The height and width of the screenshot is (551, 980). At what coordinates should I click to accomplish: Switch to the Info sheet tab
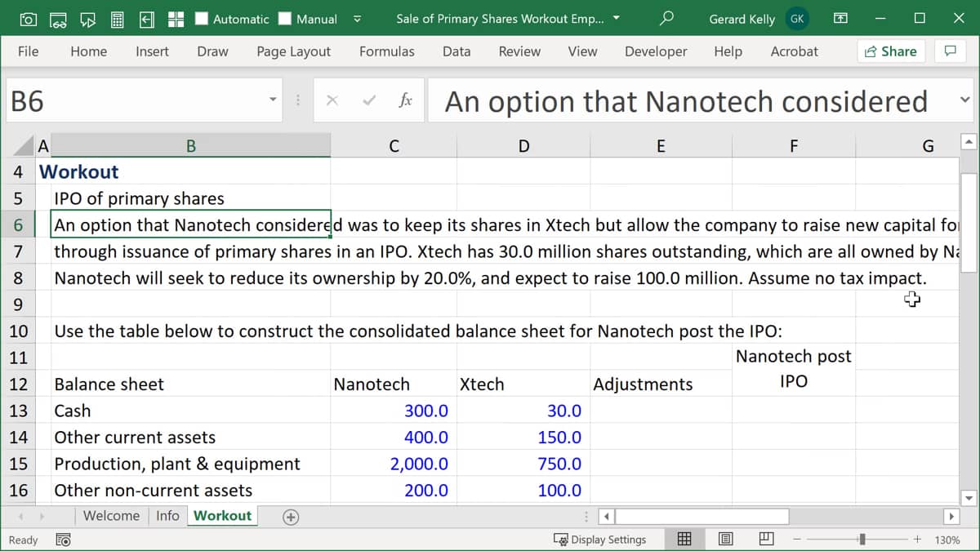(x=167, y=516)
